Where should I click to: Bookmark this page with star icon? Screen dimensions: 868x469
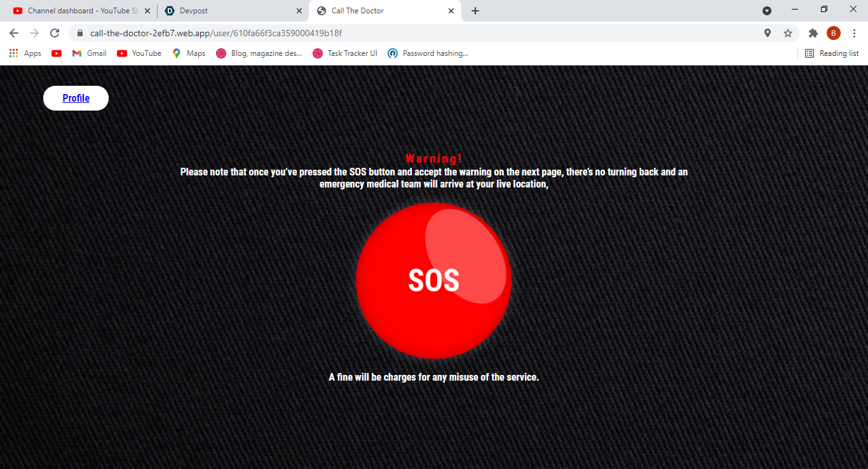(788, 33)
